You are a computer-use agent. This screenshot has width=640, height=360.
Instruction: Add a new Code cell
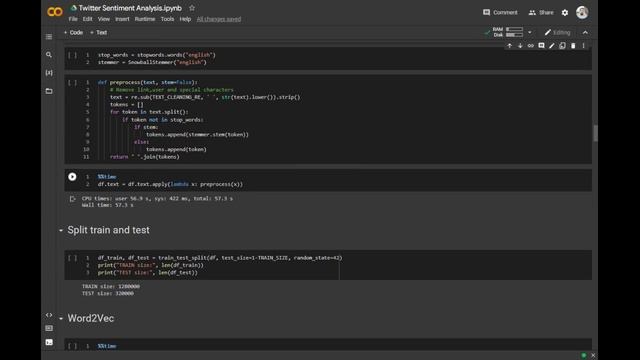[73, 33]
